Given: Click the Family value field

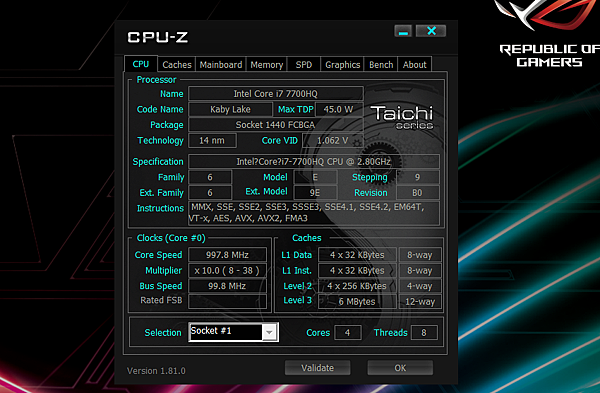Looking at the screenshot, I should pos(210,177).
